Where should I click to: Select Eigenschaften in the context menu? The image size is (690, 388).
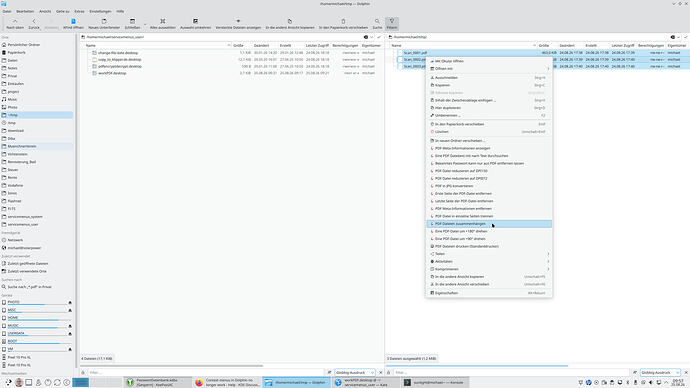(489, 293)
